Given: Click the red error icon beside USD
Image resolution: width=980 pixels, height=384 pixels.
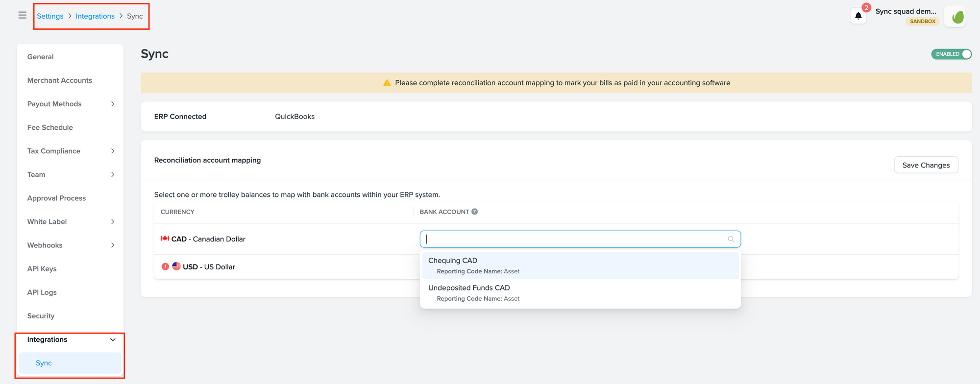Looking at the screenshot, I should [165, 267].
